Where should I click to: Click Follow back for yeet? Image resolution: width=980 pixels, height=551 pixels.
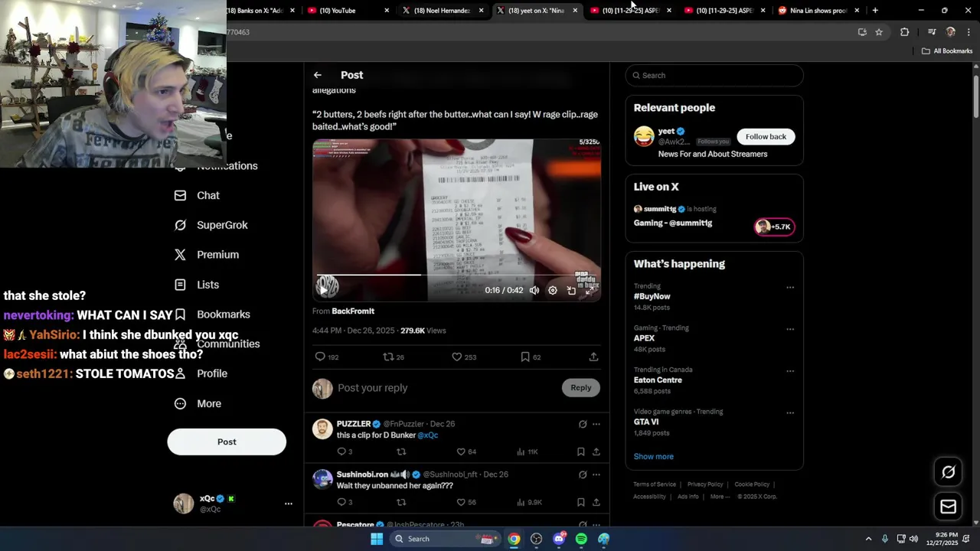point(766,136)
